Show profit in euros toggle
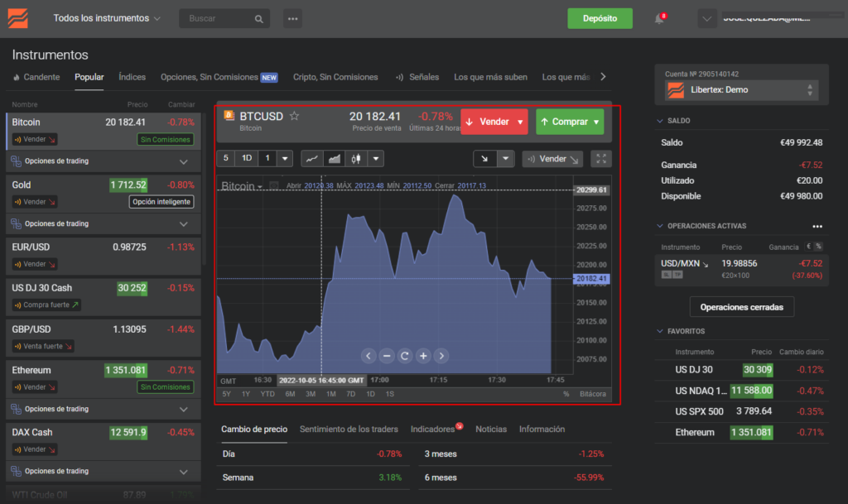The image size is (848, 504). pyautogui.click(x=808, y=247)
